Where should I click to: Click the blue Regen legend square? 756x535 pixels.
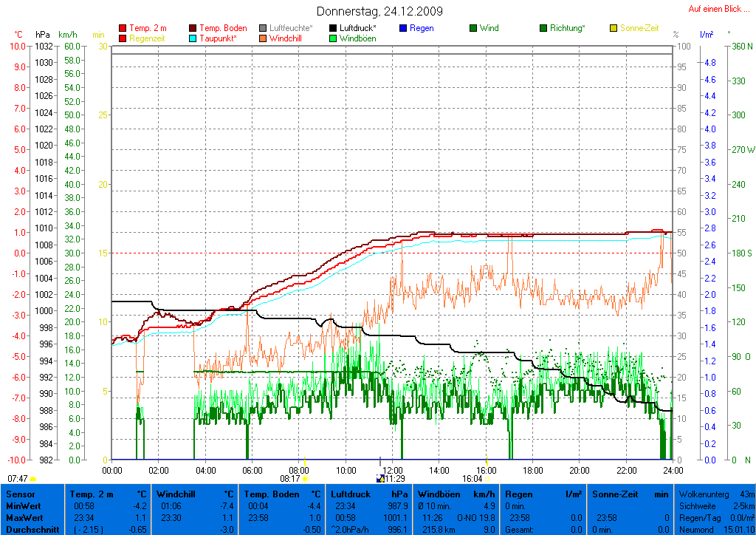pos(403,29)
